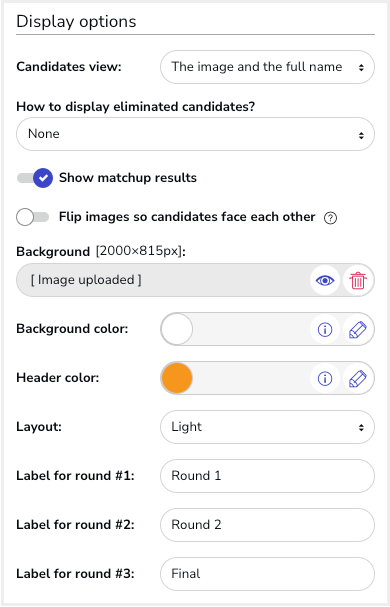Delete the uploaded background image
This screenshot has width=390, height=607.
(358, 280)
